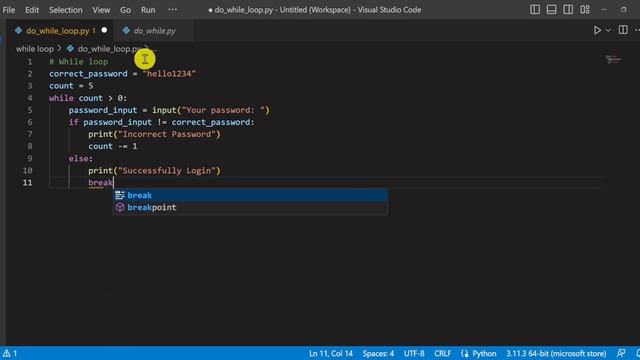This screenshot has height=360, width=640.
Task: Split the editor to the right
Action: 623,30
